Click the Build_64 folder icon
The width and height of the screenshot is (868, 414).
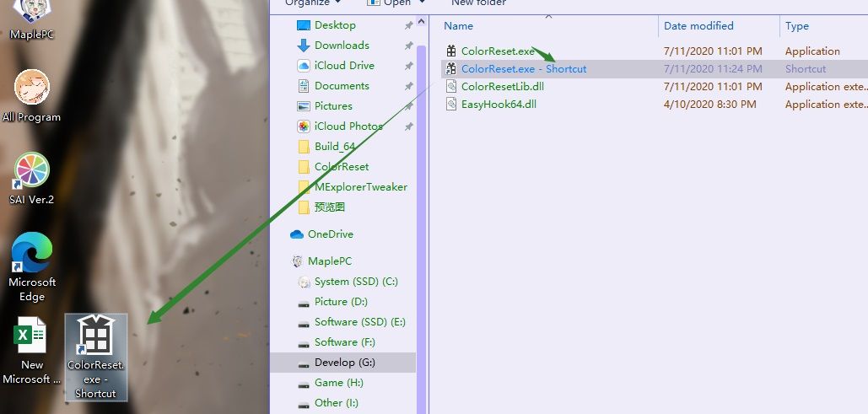pyautogui.click(x=304, y=147)
